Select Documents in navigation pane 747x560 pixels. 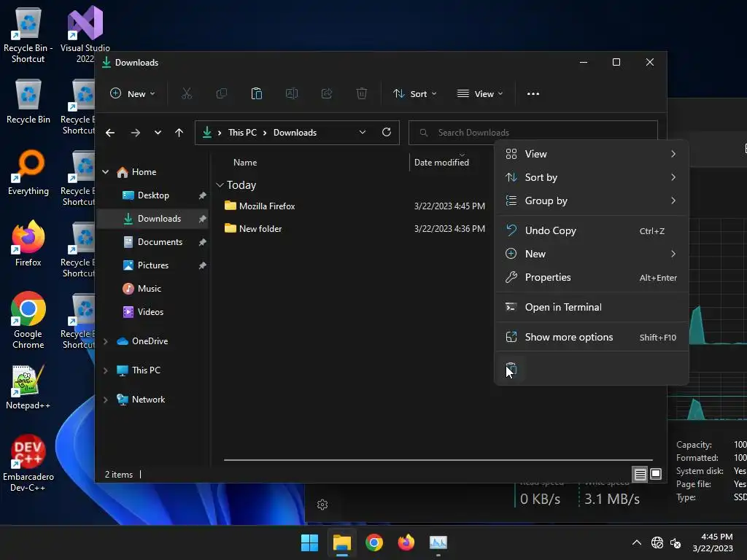(x=152, y=242)
